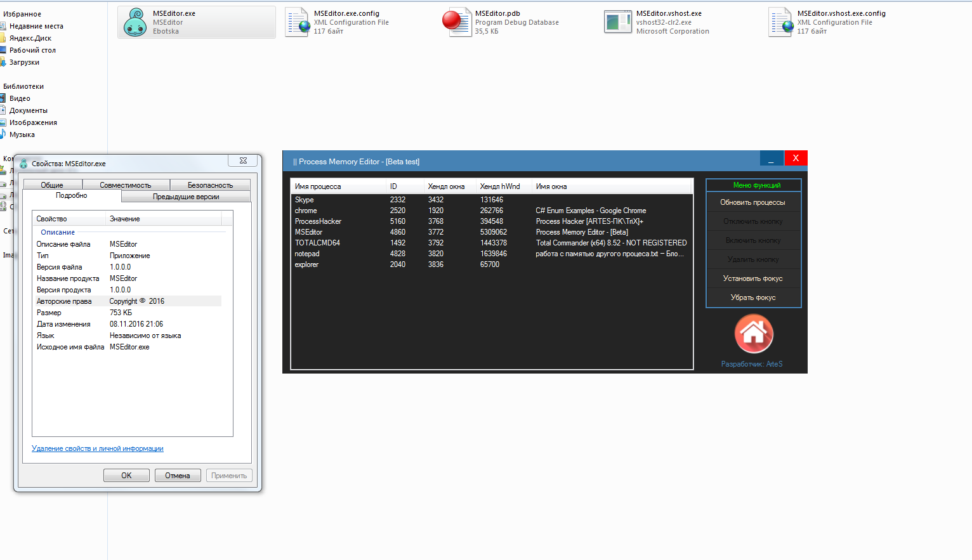
Task: Click the ID column header
Action: tap(405, 186)
